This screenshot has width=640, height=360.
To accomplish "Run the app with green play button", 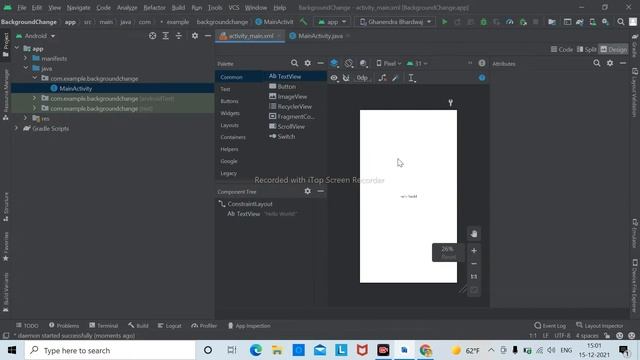I will point(444,22).
